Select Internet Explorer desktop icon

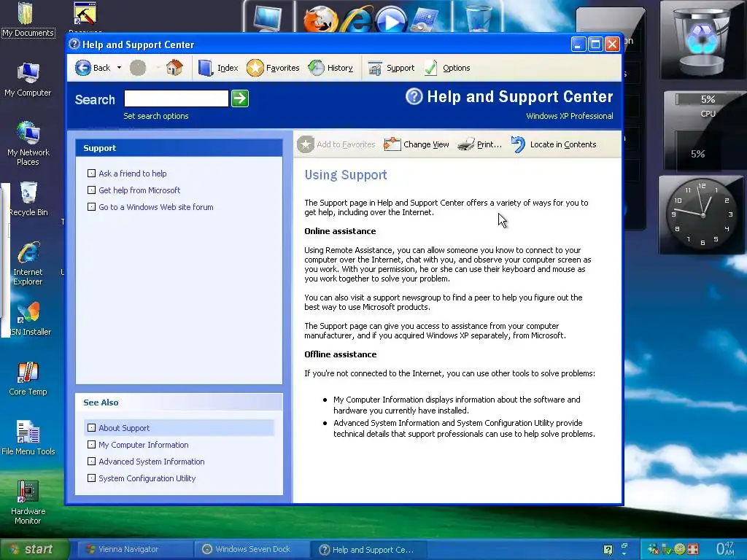tap(28, 263)
